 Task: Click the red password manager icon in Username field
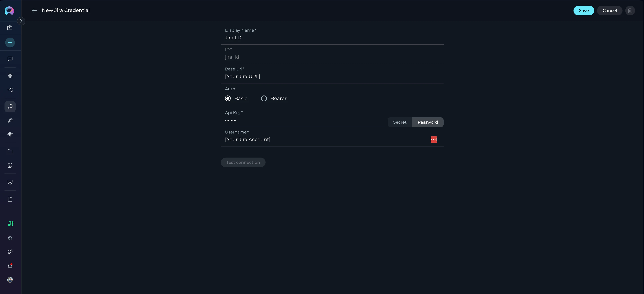(434, 139)
